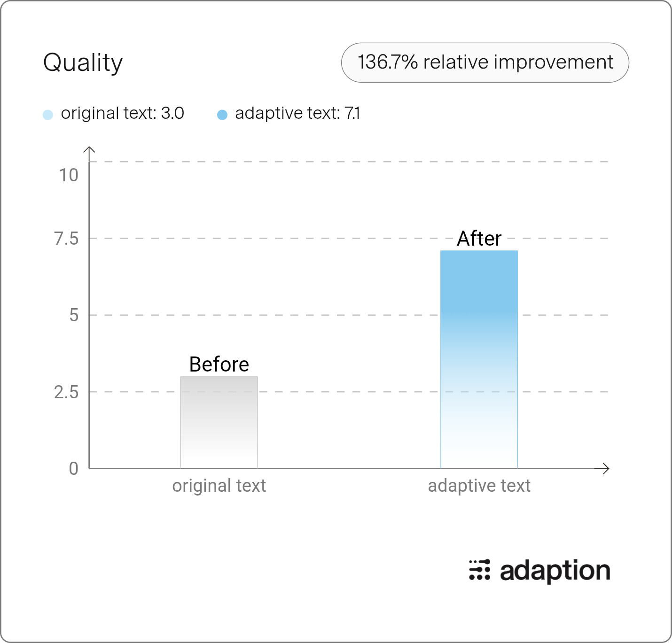The height and width of the screenshot is (643, 672).
Task: Click the Before label above gray bar
Action: [219, 364]
